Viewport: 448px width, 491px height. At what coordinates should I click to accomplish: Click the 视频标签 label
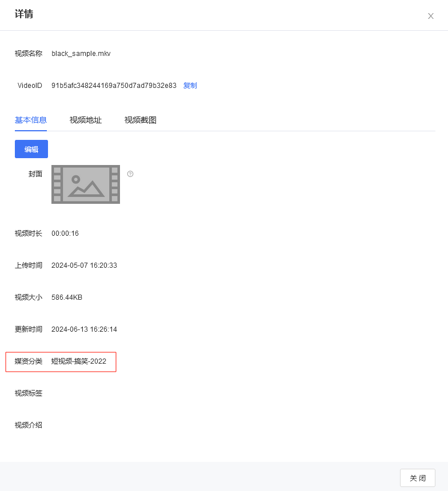pos(29,393)
